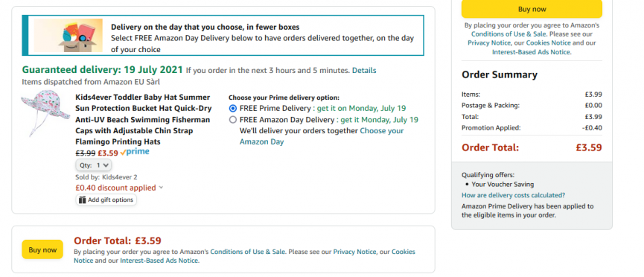
Task: Open Interest-Based Ads Notice in sidebar
Action: coord(531,52)
